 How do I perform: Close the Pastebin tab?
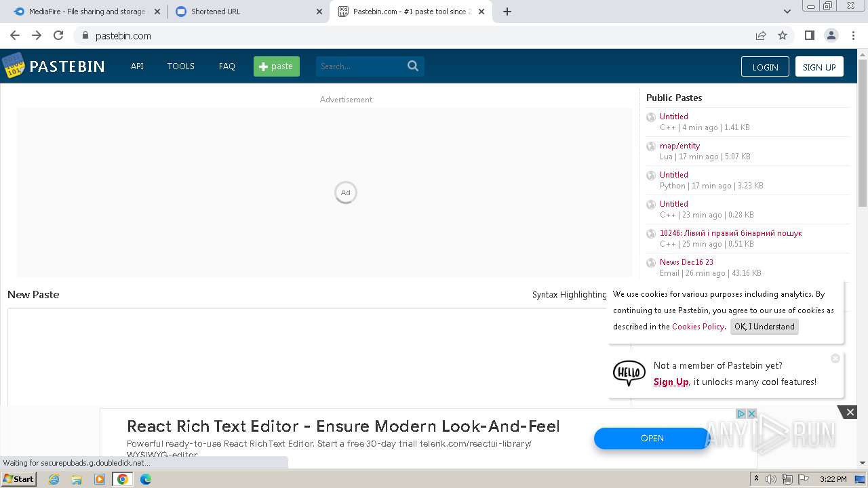481,12
